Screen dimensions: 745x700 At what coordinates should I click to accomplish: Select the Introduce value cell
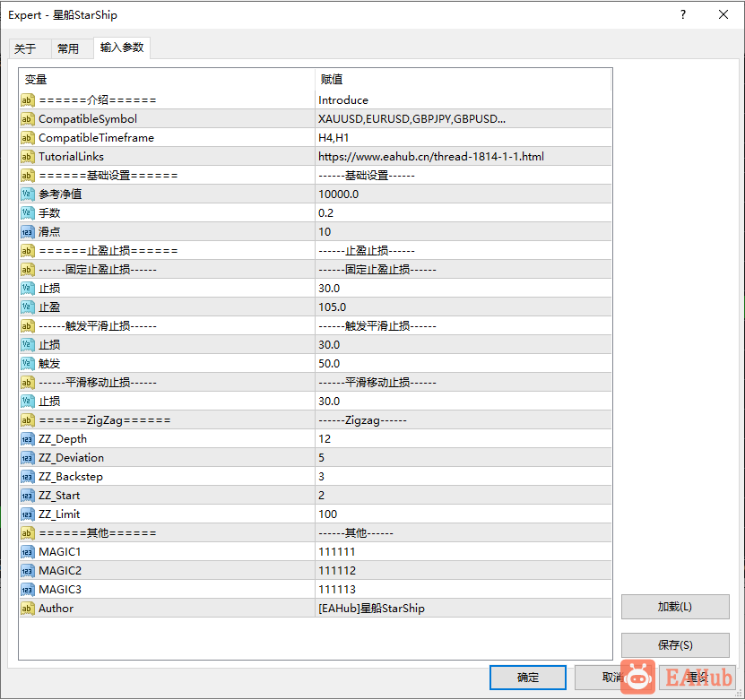point(463,100)
